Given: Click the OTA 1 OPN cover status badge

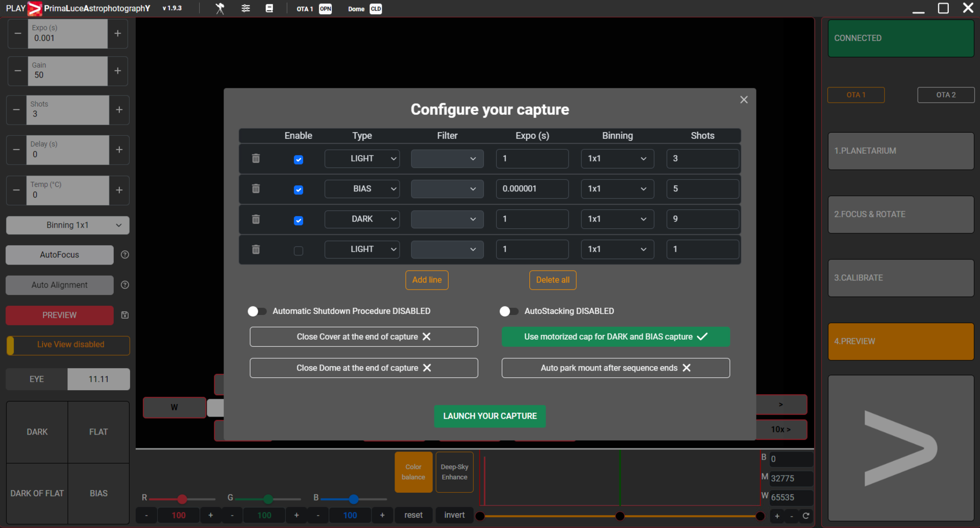Looking at the screenshot, I should pyautogui.click(x=325, y=9).
